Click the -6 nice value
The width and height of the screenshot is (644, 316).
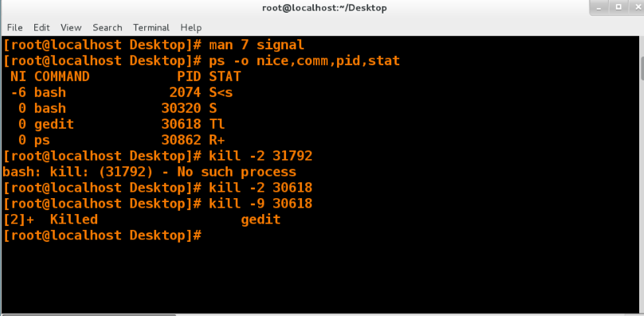(x=18, y=92)
